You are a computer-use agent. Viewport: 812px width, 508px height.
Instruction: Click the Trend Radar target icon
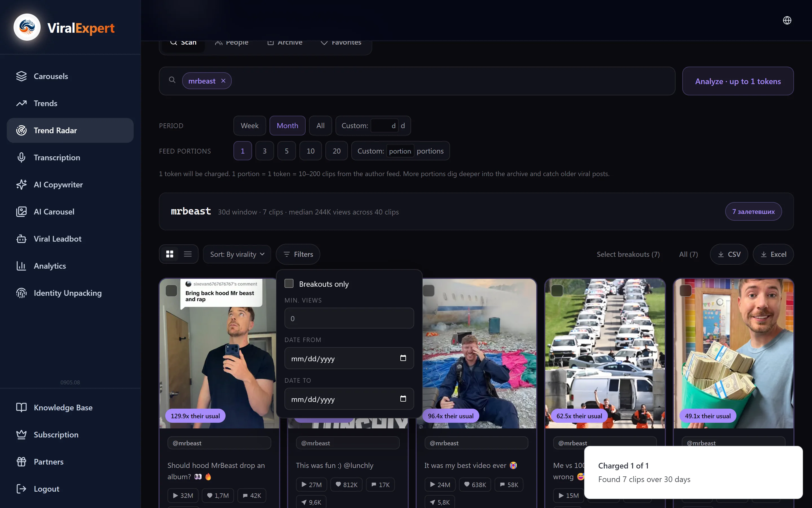pos(21,130)
